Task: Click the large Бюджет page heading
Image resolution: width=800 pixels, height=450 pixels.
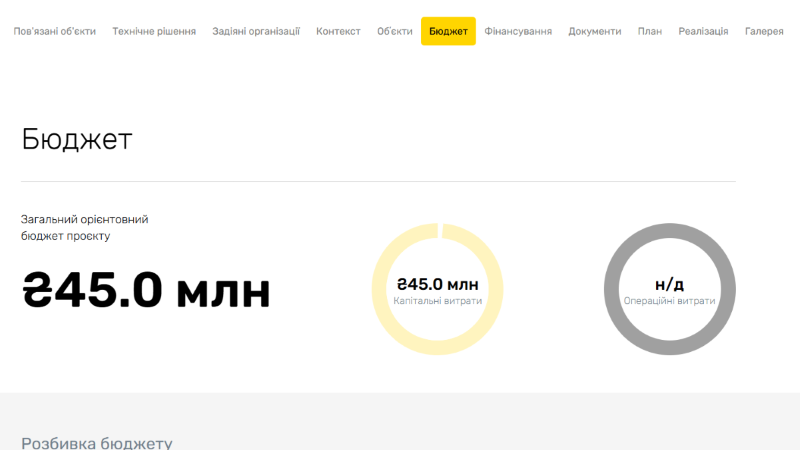Action: [77, 139]
